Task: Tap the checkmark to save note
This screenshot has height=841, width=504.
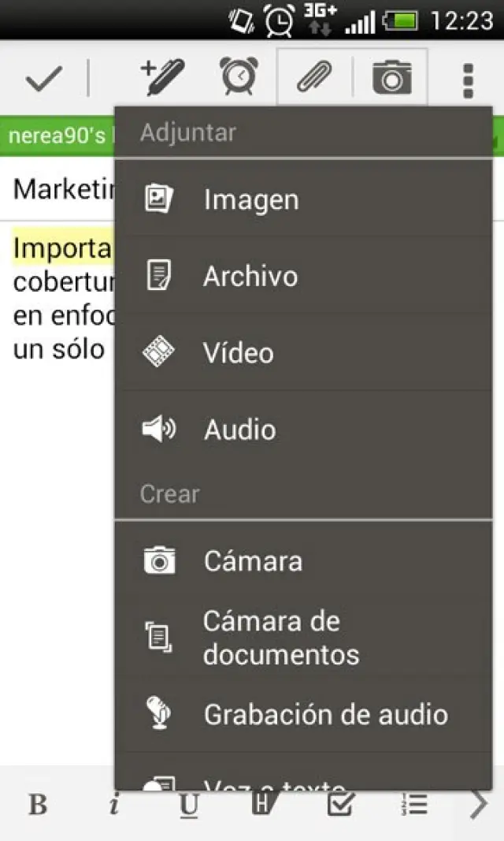Action: [43, 80]
